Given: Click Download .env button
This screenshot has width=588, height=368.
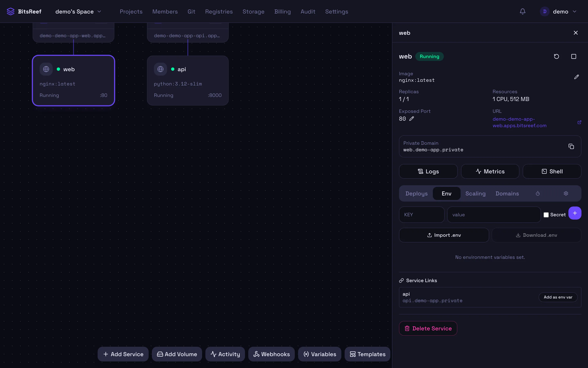Looking at the screenshot, I should pyautogui.click(x=537, y=235).
